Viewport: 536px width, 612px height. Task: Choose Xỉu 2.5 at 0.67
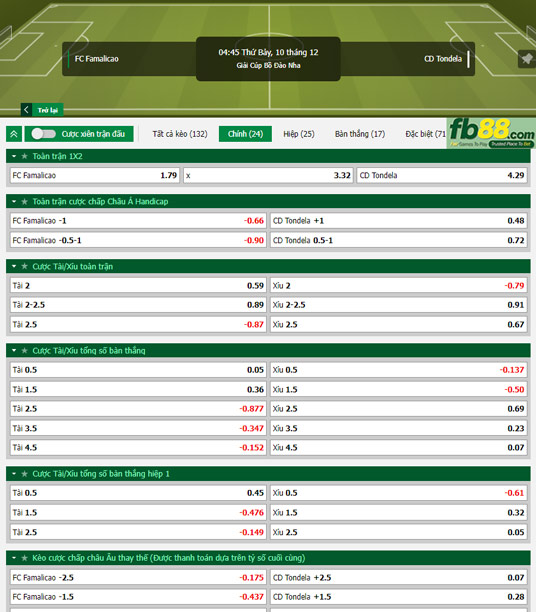pos(398,324)
